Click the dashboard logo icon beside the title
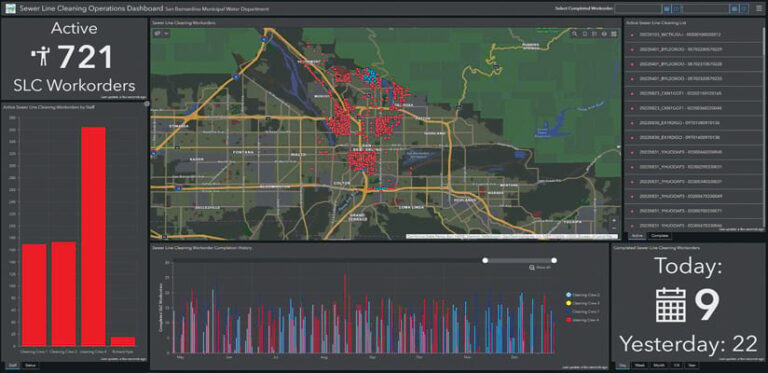Image resolution: width=768 pixels, height=373 pixels. tap(10, 8)
